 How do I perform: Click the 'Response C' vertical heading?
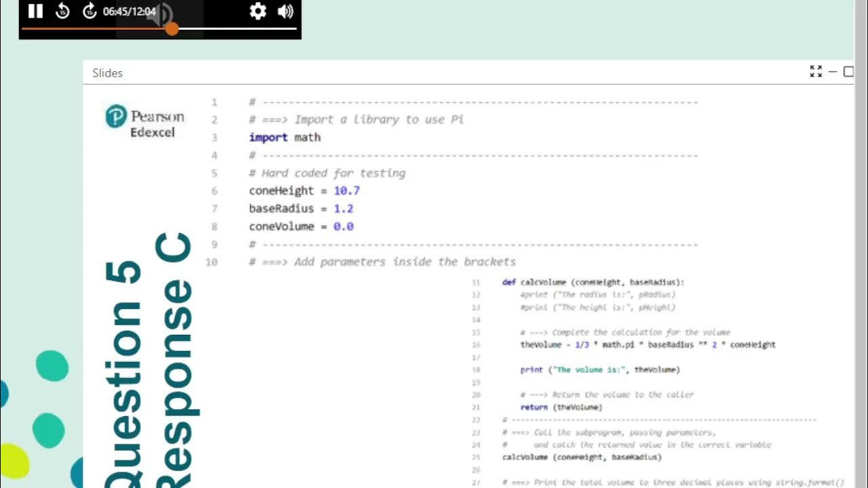pyautogui.click(x=176, y=359)
